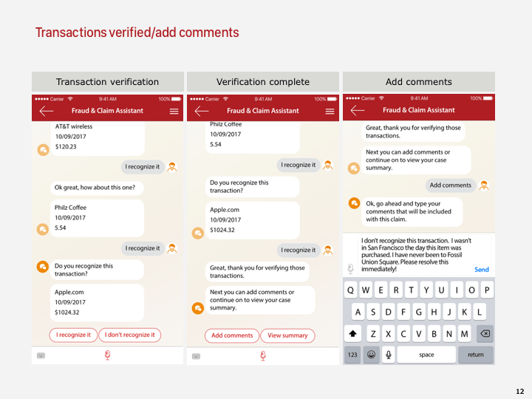The height and width of the screenshot is (399, 532).
Task: Select the View summary button
Action: coord(287,335)
